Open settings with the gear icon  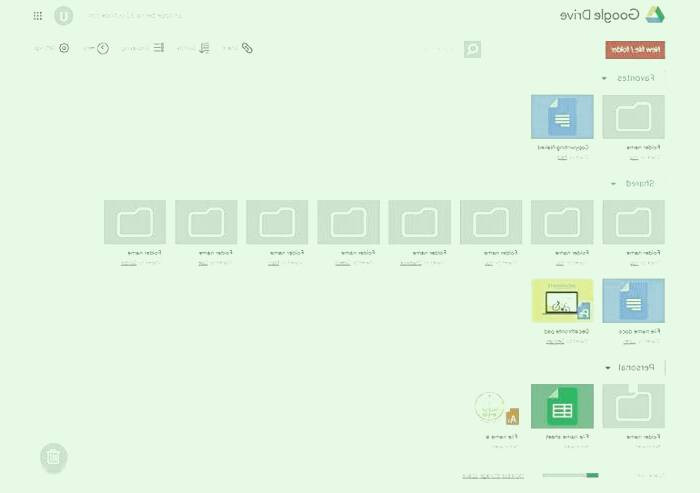click(x=64, y=48)
